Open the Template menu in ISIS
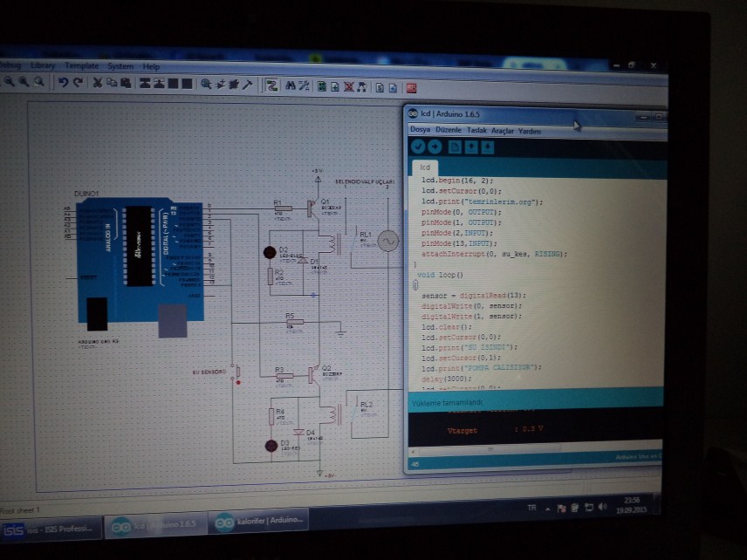This screenshot has height=560, width=747. 81,65
